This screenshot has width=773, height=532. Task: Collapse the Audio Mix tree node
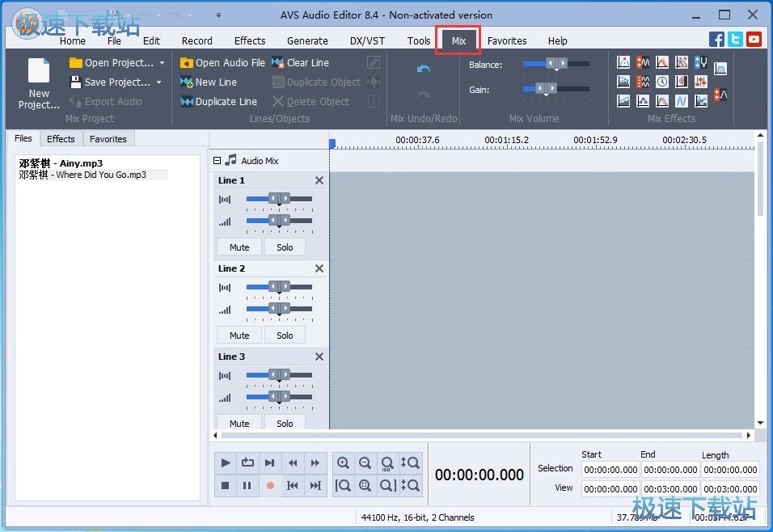click(218, 161)
